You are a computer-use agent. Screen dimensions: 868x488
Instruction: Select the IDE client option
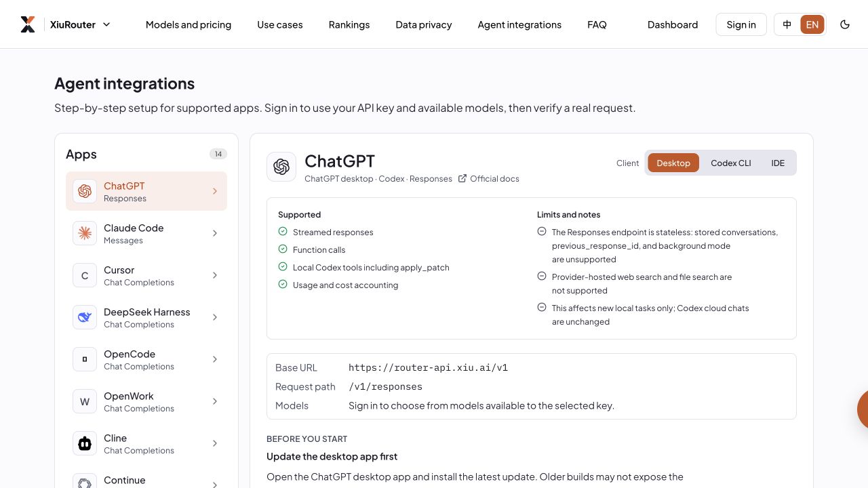(778, 163)
